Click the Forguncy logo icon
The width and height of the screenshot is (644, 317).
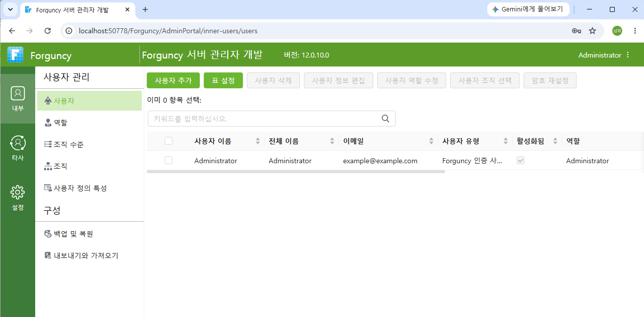(15, 55)
